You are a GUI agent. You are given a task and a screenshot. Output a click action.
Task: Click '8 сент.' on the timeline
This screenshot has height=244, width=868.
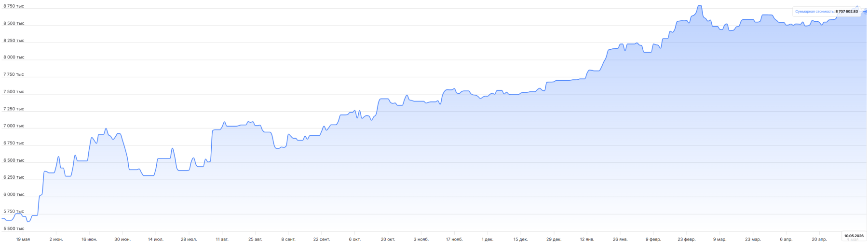click(288, 239)
